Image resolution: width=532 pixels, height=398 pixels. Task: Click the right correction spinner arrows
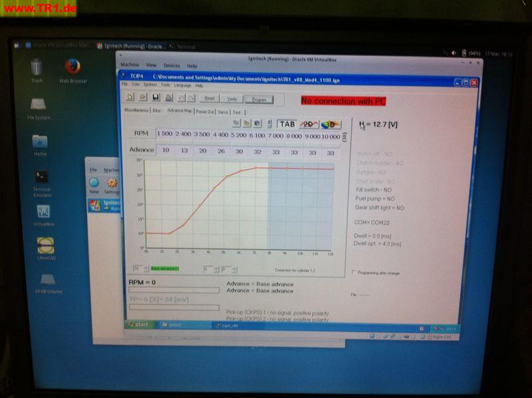pyautogui.click(x=235, y=270)
